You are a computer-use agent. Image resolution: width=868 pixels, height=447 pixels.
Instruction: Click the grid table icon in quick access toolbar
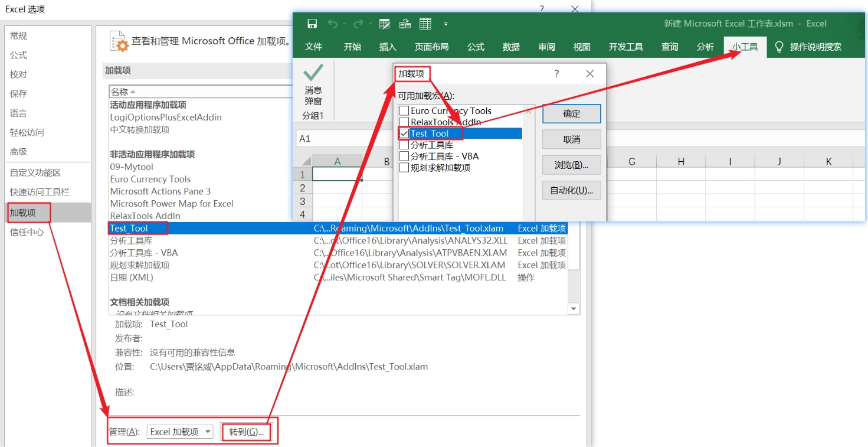pos(425,24)
